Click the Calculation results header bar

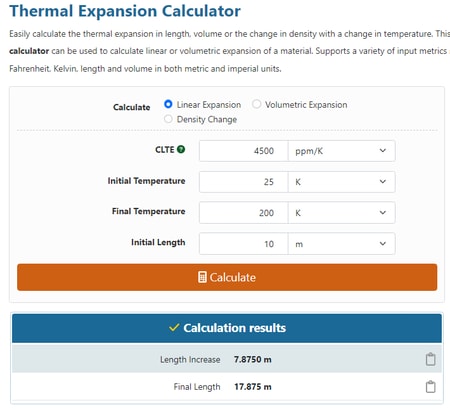click(x=227, y=328)
